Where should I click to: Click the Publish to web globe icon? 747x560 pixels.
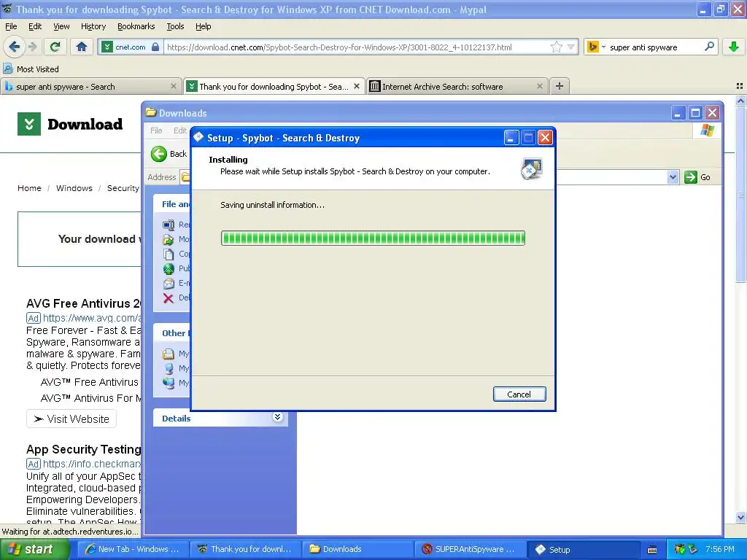tap(169, 269)
